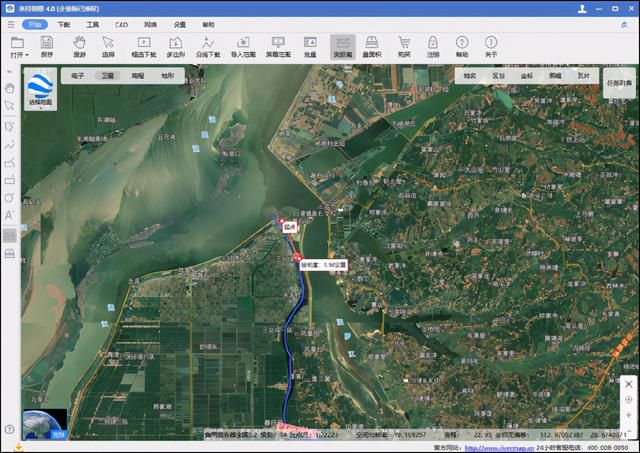This screenshot has height=453, width=640.
Task: Click the 关于 about info icon
Action: click(491, 46)
